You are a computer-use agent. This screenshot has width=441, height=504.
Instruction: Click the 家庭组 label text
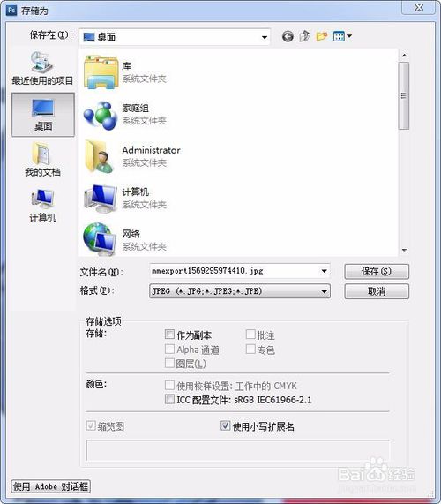135,109
